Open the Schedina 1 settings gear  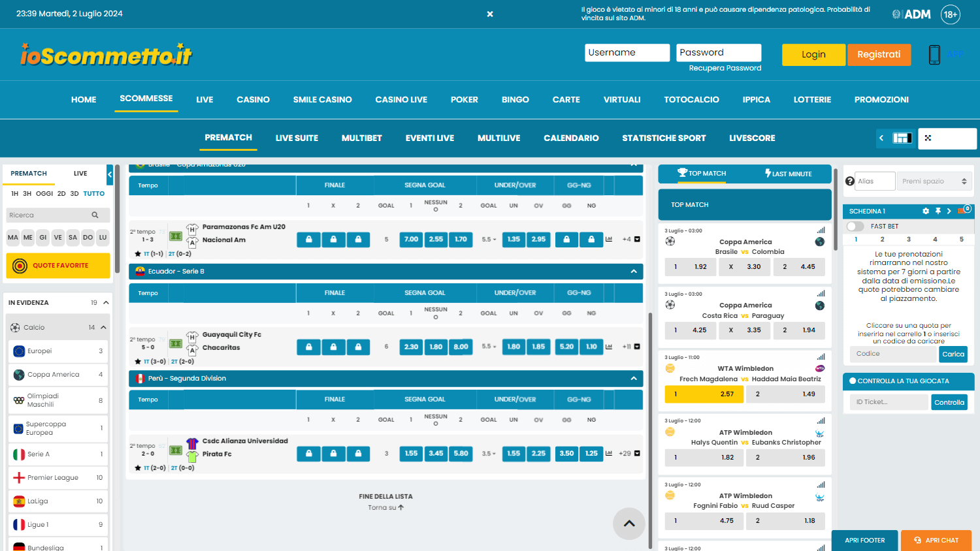point(926,211)
